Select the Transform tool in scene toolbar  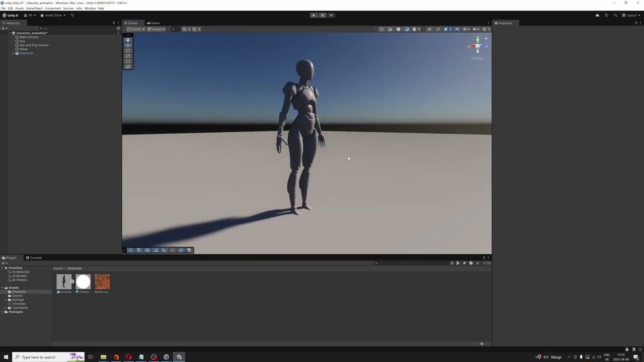[128, 66]
